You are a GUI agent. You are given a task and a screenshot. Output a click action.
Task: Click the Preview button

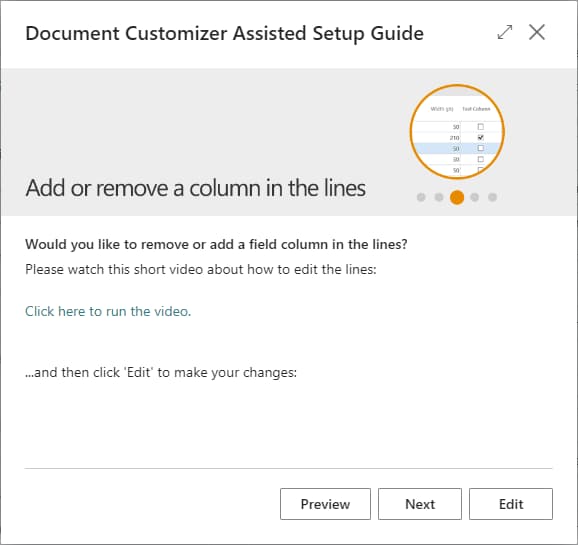click(325, 504)
